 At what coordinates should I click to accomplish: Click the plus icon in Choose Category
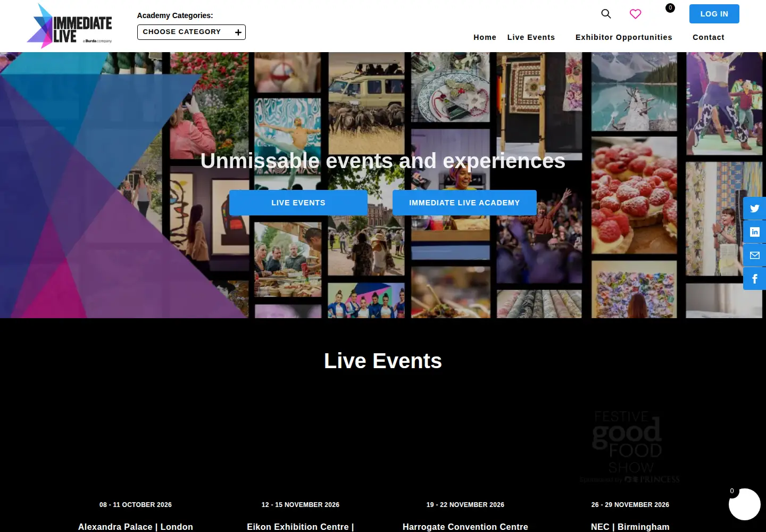coord(238,32)
